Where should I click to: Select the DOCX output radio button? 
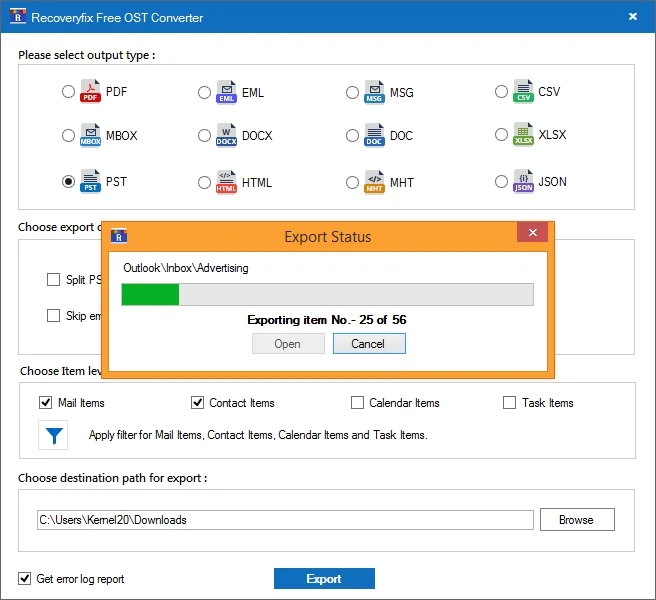[204, 135]
